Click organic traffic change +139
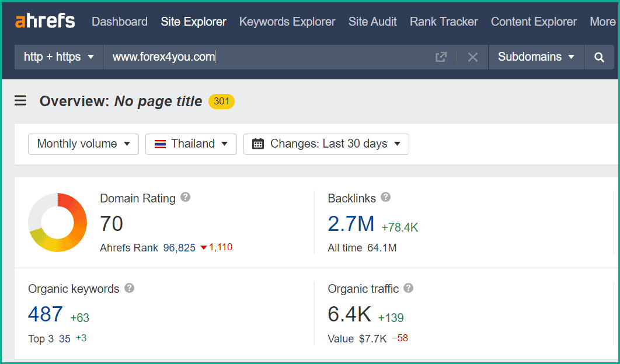This screenshot has height=364, width=620. [391, 318]
